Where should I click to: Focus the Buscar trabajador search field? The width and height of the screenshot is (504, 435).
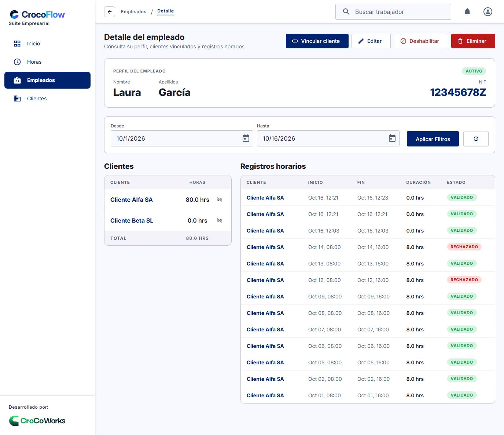393,12
